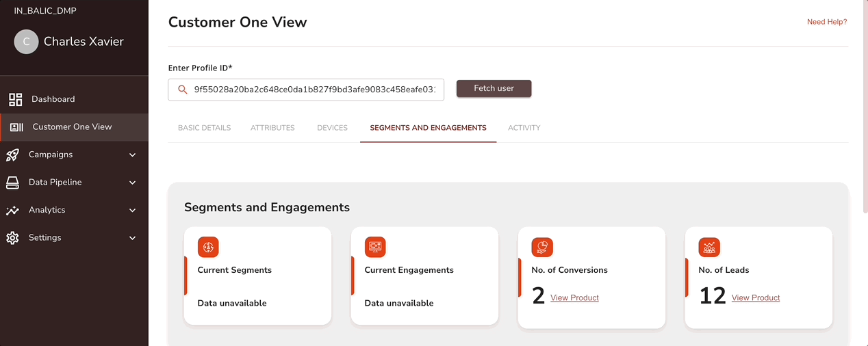Expand the Data Pipeline menu chevron
868x346 pixels.
133,183
